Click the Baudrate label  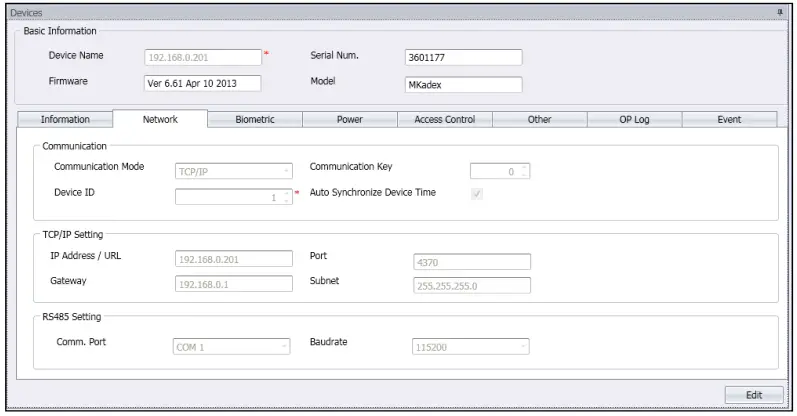point(328,342)
